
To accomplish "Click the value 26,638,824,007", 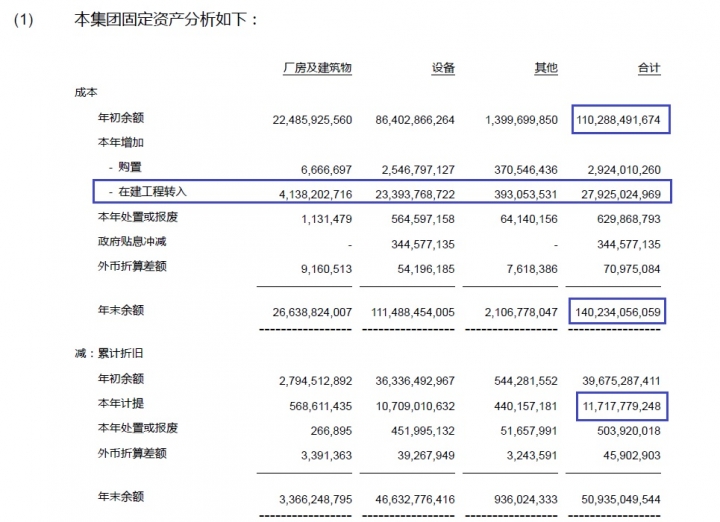I will (x=312, y=313).
